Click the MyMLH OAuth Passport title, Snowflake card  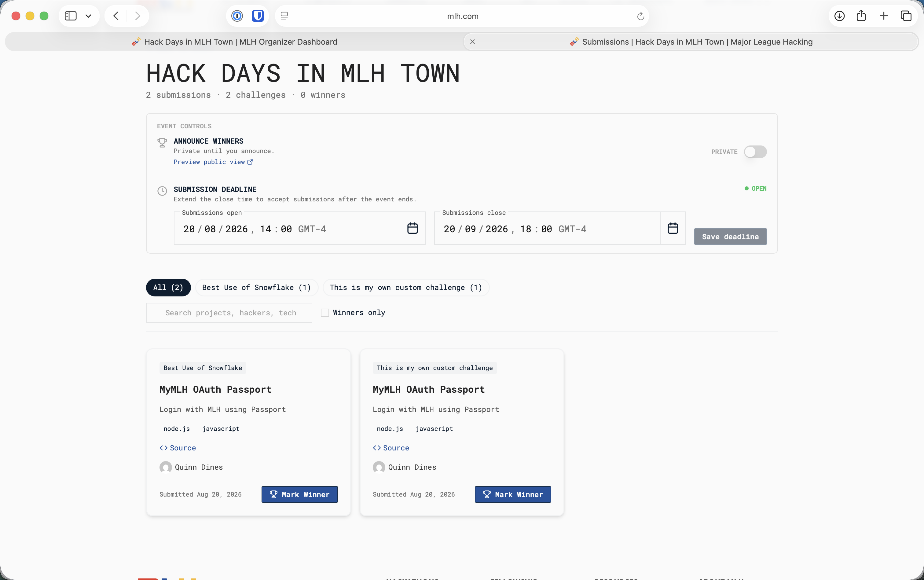click(215, 389)
